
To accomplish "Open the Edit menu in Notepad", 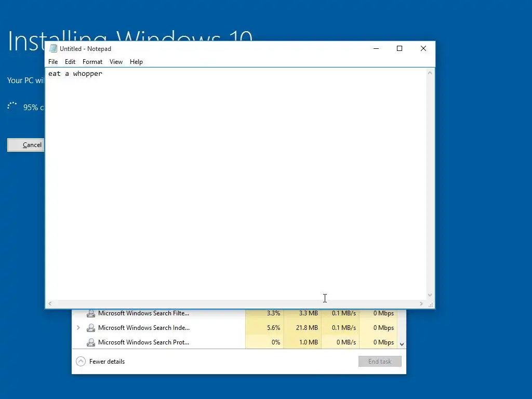I will click(70, 62).
